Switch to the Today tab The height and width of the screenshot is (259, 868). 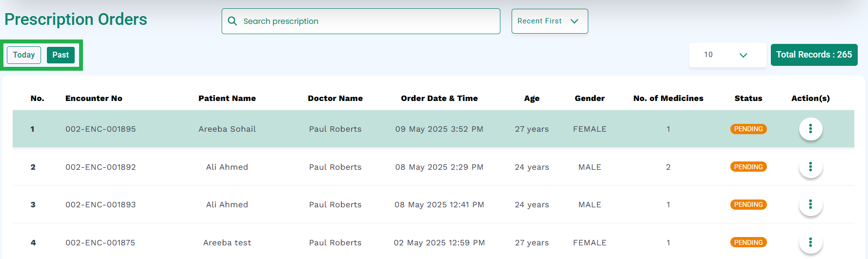tap(24, 55)
